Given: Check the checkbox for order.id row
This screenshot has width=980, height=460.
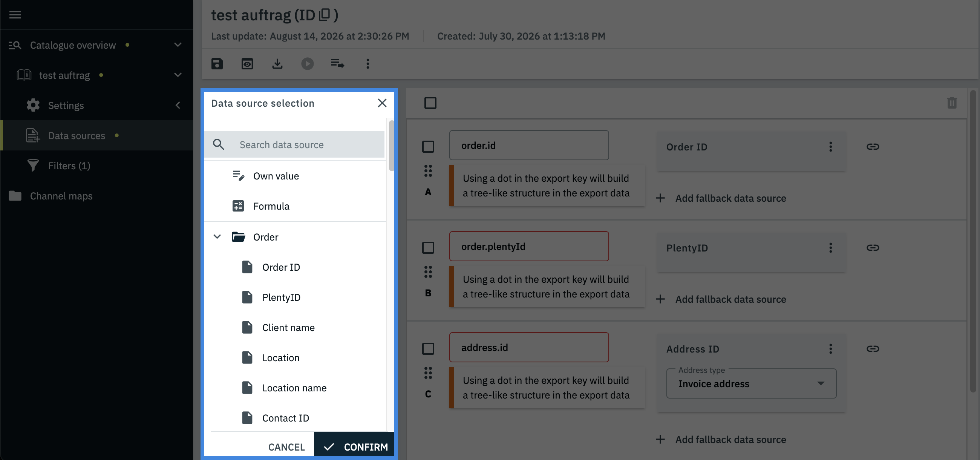Looking at the screenshot, I should point(428,147).
